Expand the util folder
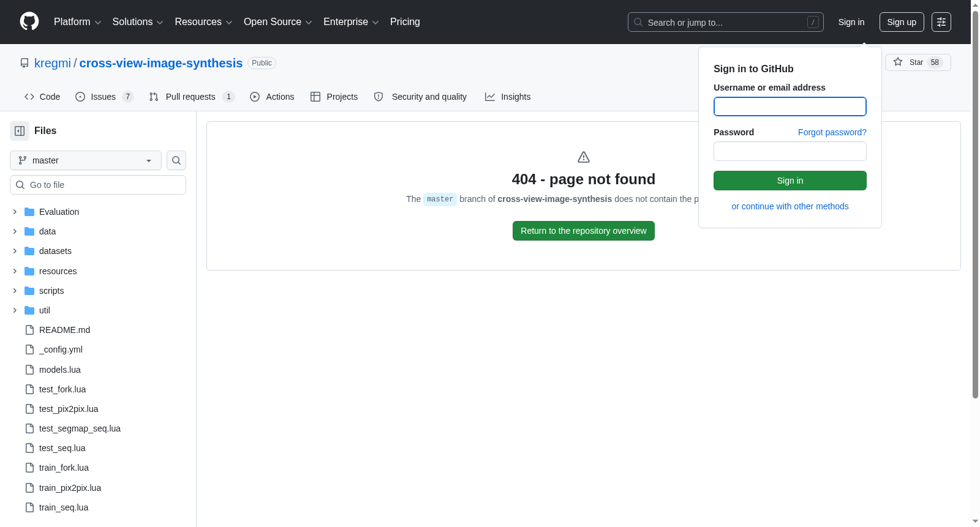This screenshot has width=980, height=527. click(x=15, y=310)
